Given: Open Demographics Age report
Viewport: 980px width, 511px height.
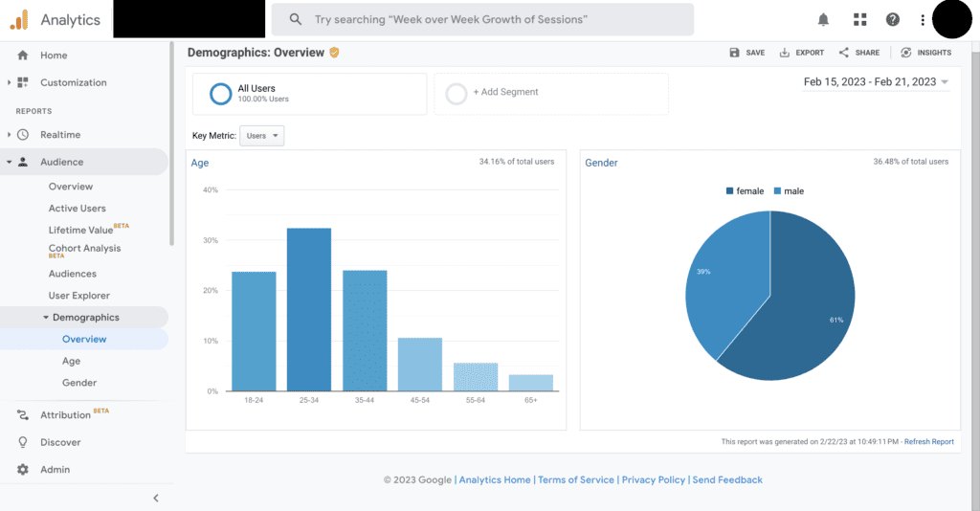Looking at the screenshot, I should (71, 361).
